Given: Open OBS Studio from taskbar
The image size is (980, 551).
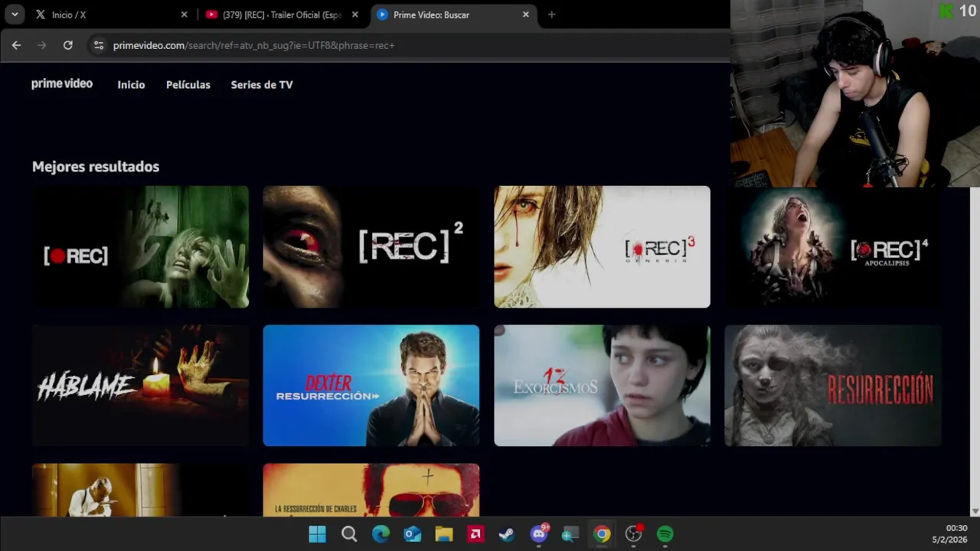Looking at the screenshot, I should tap(633, 534).
